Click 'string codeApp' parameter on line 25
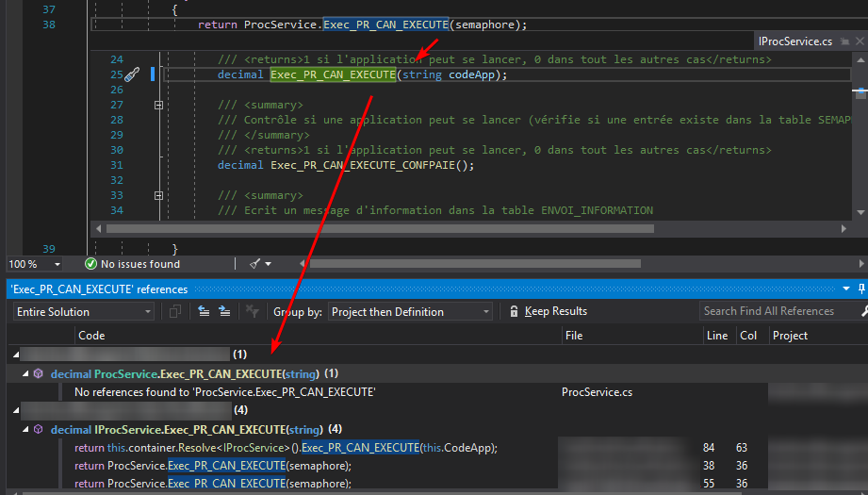The width and height of the screenshot is (868, 495). coord(449,74)
